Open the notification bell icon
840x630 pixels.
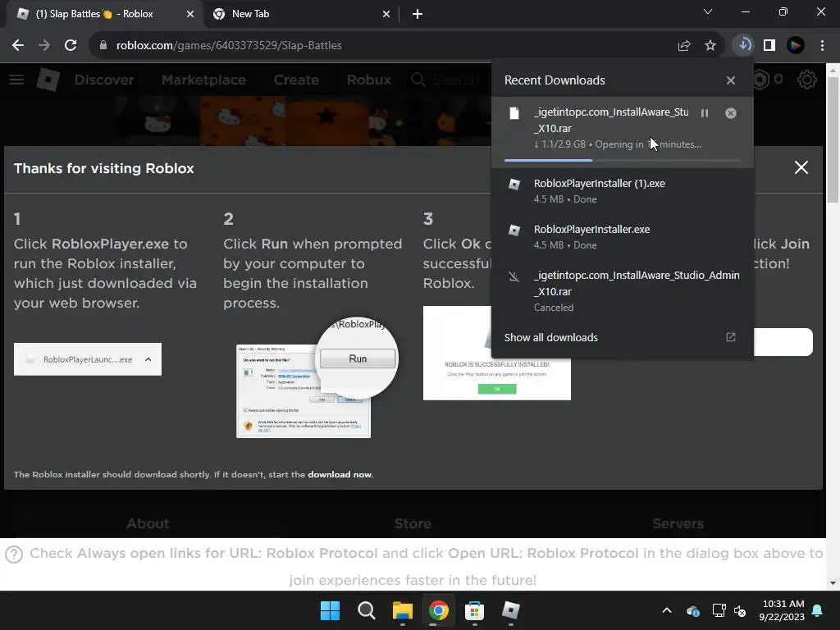tap(818, 610)
